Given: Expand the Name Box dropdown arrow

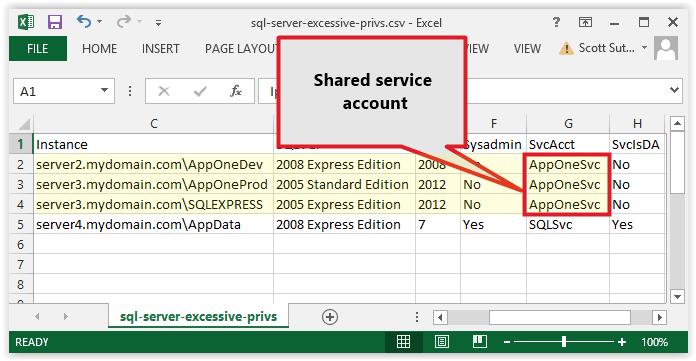Looking at the screenshot, I should [x=104, y=90].
